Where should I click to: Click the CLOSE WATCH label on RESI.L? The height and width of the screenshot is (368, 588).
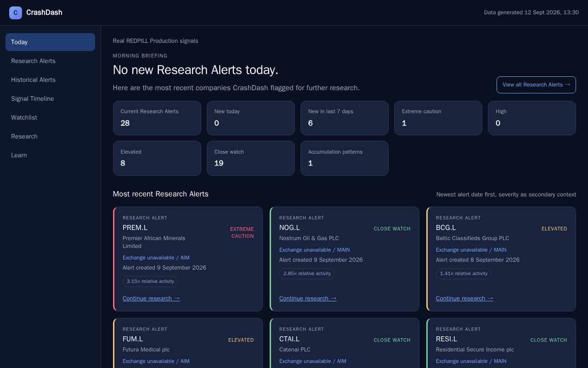[549, 340]
